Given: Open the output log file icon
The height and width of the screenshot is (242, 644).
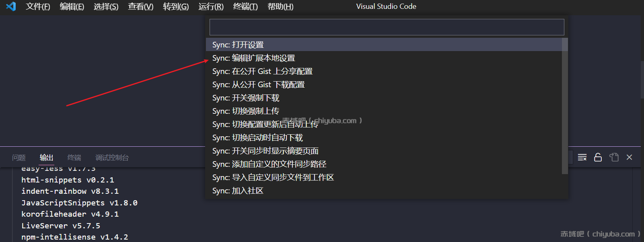Looking at the screenshot, I should (x=614, y=157).
